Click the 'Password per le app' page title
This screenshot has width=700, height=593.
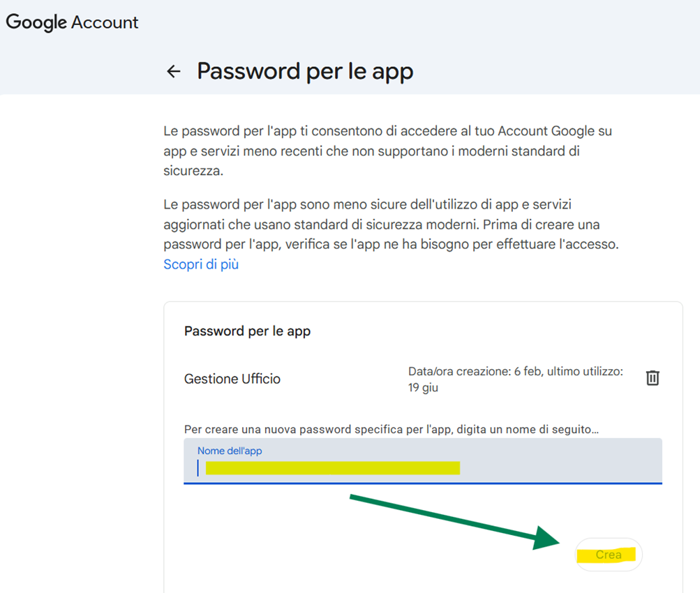[x=305, y=71]
